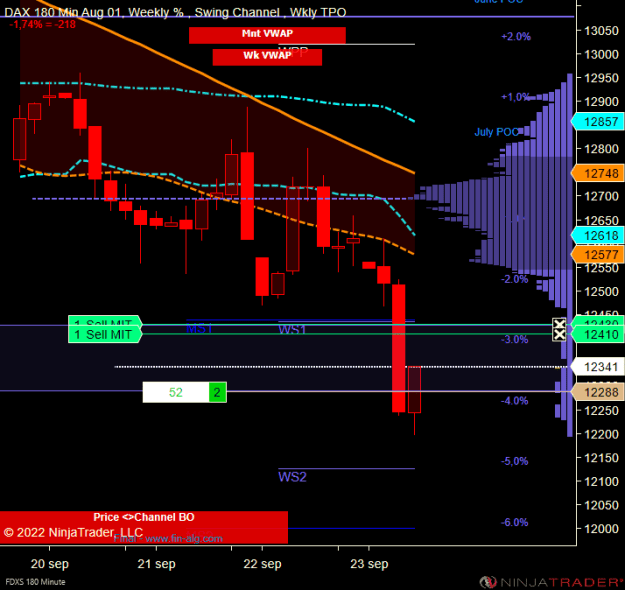Click the -4.0% weekly percent label
This screenshot has height=590, width=625.
pyautogui.click(x=514, y=401)
